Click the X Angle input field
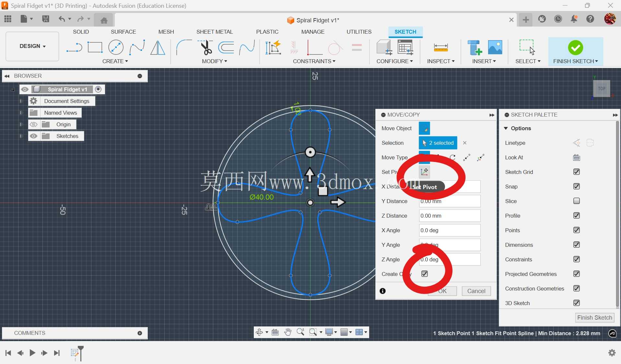Viewport: 621px width, 364px height. click(x=450, y=230)
